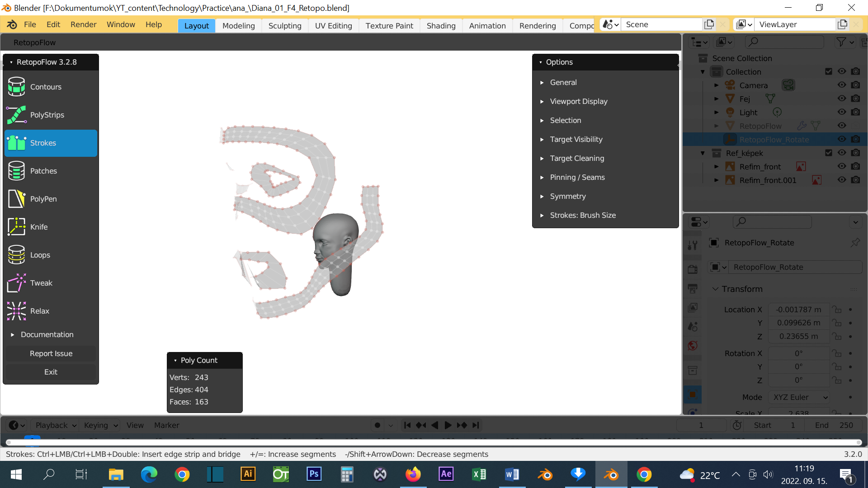Viewport: 868px width, 488px height.
Task: Toggle camera render visibility for the Light object
Action: [x=855, y=112]
